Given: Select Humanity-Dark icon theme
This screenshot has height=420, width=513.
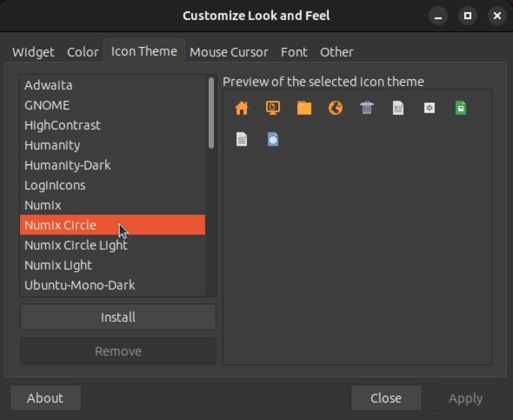Looking at the screenshot, I should (x=113, y=165).
